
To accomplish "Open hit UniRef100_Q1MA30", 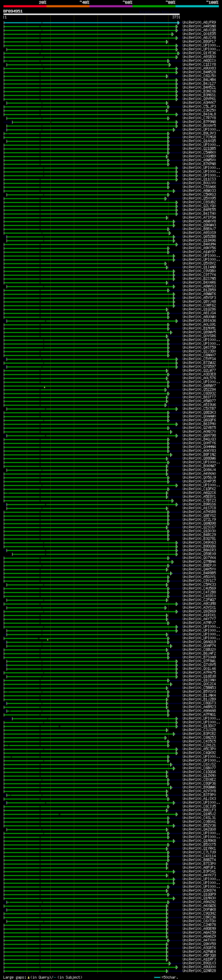I will (199, 898).
